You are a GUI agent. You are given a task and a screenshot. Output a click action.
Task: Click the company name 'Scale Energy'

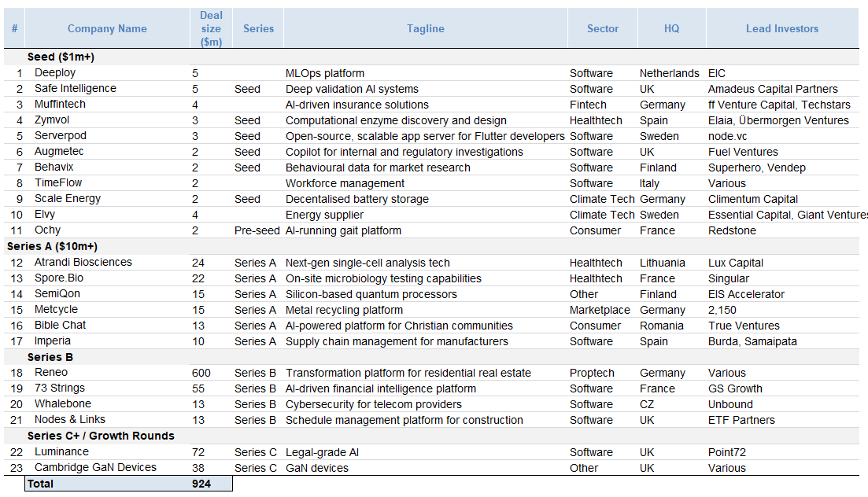click(x=68, y=199)
